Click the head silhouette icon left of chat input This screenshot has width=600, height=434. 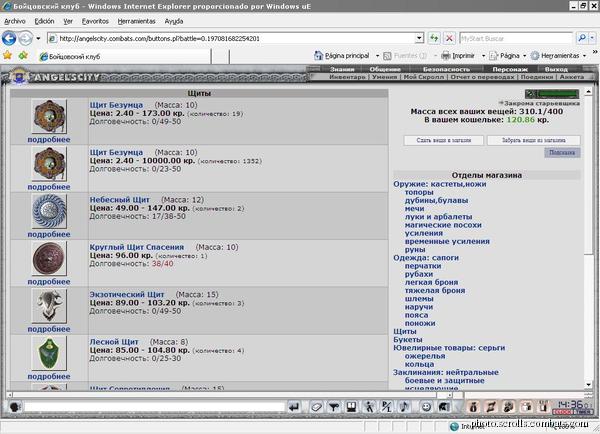click(15, 407)
